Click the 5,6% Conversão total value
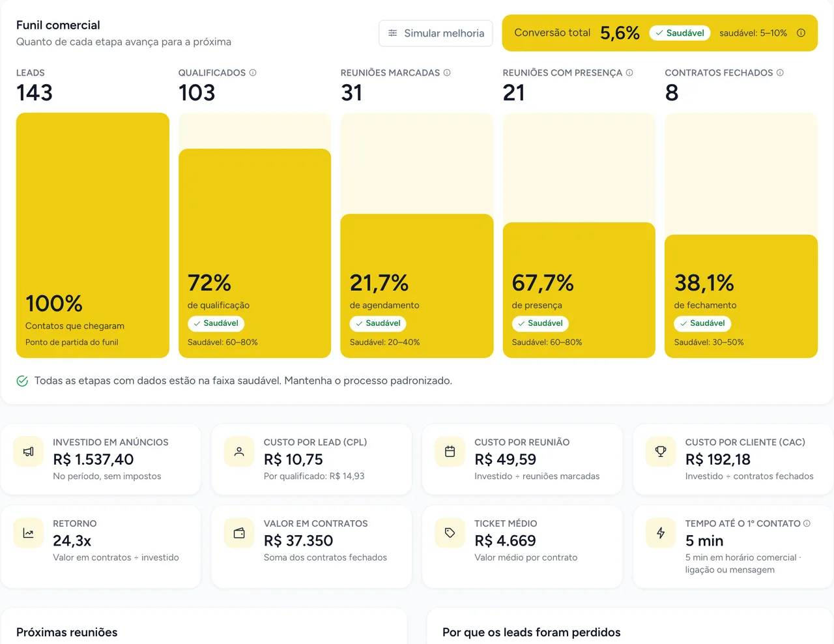Viewport: 834px width, 644px height. coord(620,33)
